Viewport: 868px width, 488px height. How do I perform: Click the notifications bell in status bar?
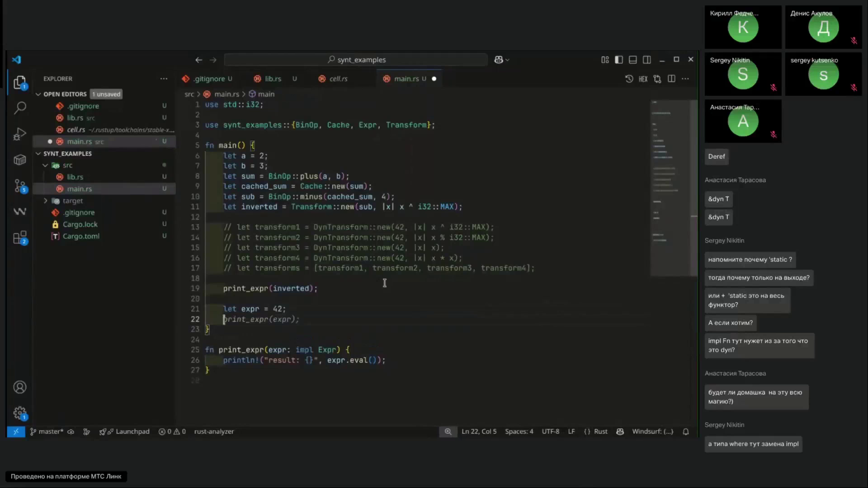tap(686, 432)
